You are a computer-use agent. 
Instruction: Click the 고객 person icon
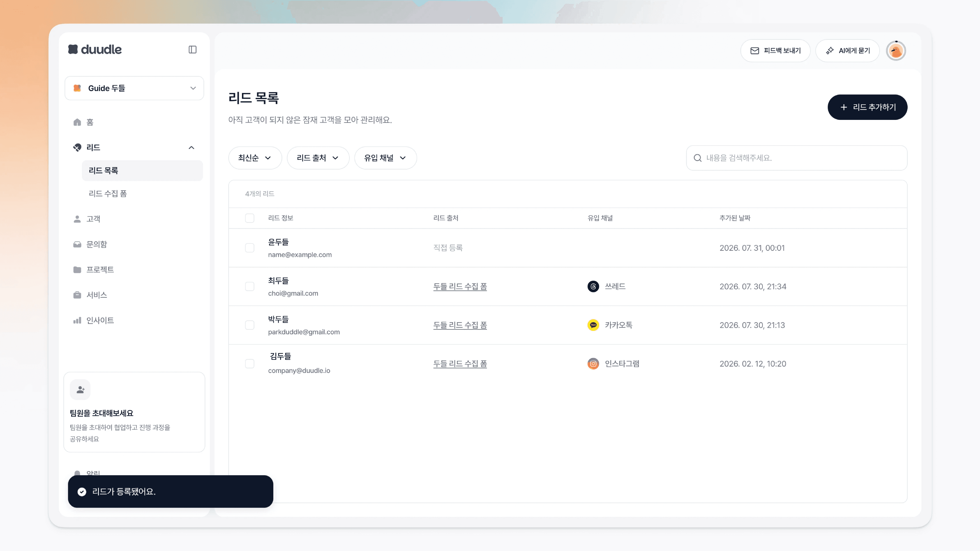77,219
